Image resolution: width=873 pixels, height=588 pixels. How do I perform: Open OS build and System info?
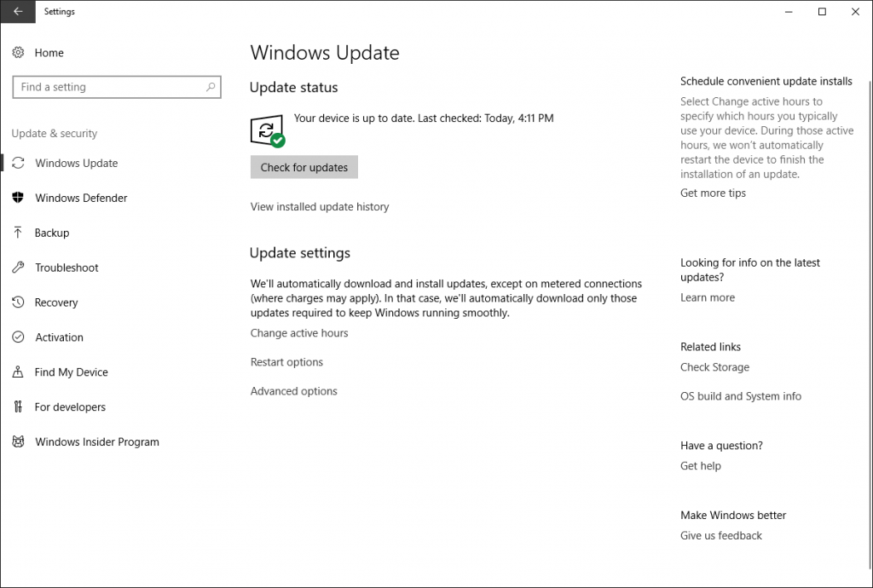click(x=741, y=395)
